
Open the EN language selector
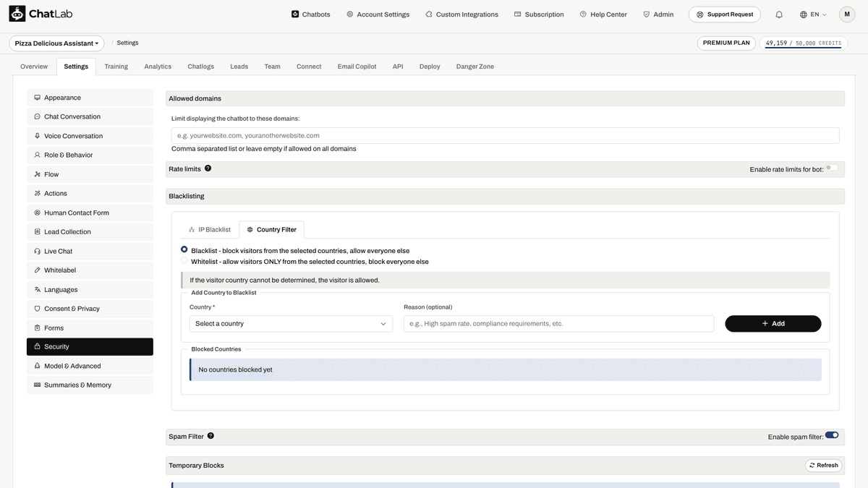tap(813, 14)
